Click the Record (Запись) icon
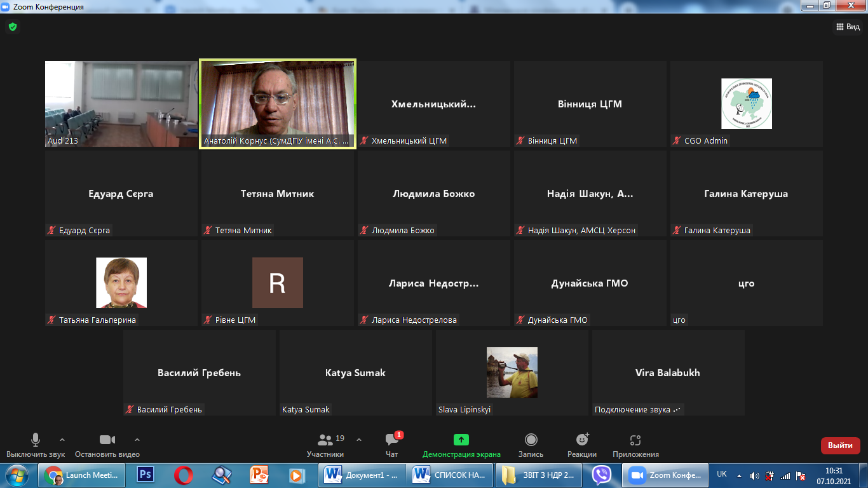 [531, 440]
